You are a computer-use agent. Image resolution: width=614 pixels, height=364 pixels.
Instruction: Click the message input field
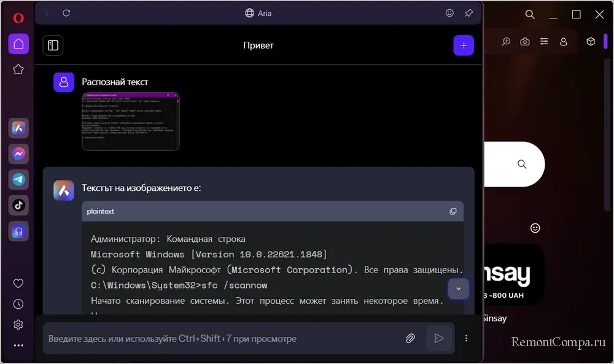click(x=221, y=338)
